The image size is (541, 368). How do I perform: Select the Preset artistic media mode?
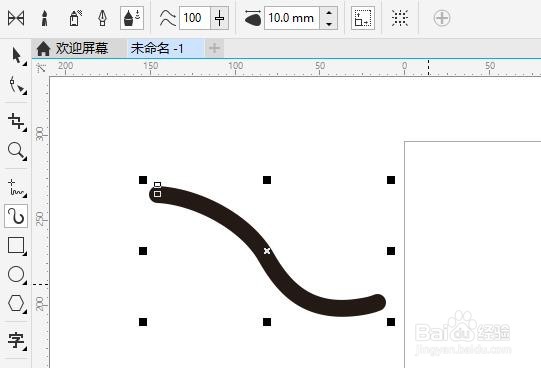click(x=16, y=18)
